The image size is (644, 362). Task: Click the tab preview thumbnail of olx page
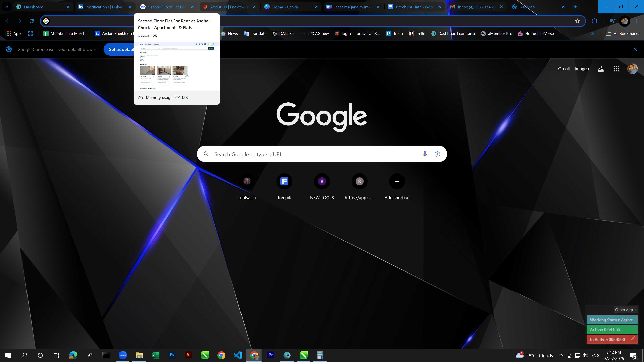pos(176,66)
